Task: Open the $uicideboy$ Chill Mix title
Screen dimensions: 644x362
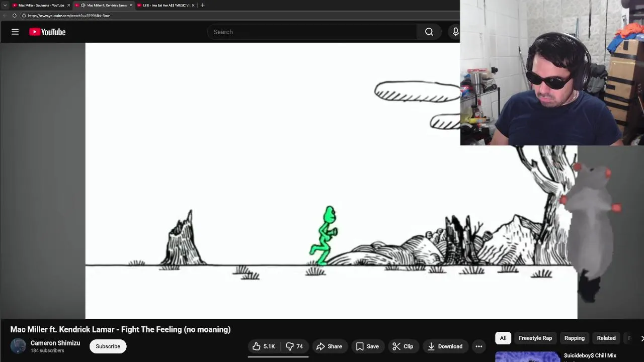Action: [x=590, y=355]
